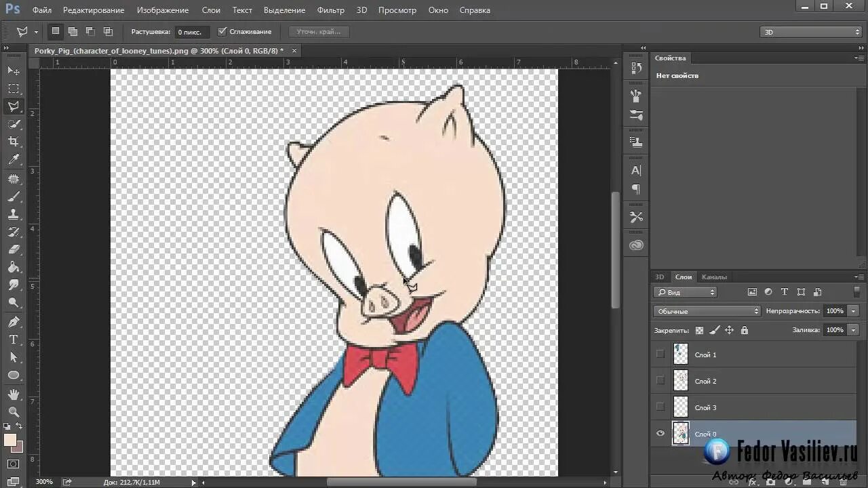This screenshot has height=488, width=868.
Task: Open the Clone Source panel icon
Action: coord(636,142)
